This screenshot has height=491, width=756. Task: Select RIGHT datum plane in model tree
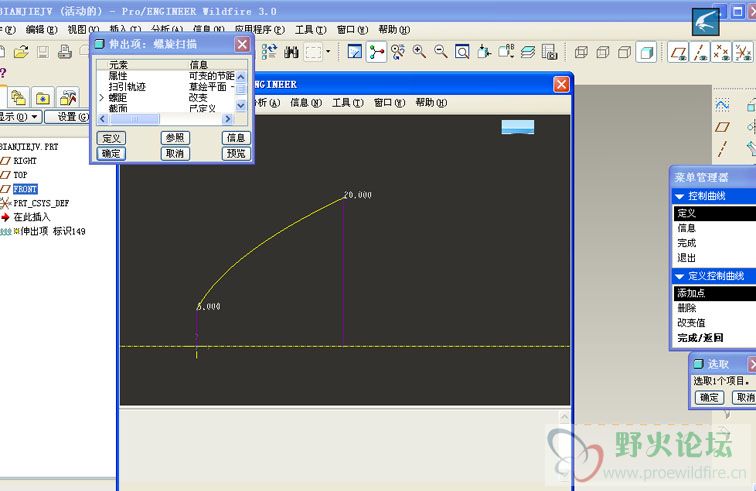pyautogui.click(x=25, y=161)
